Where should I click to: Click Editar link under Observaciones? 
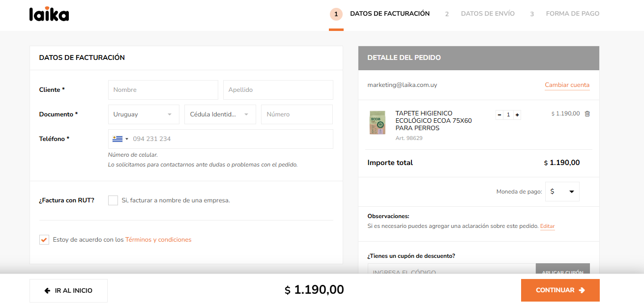[x=547, y=226]
